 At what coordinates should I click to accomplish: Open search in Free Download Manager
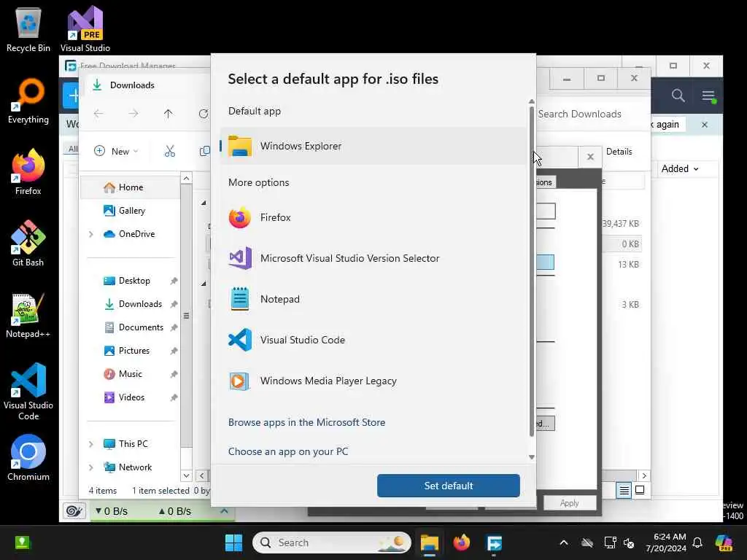[678, 96]
